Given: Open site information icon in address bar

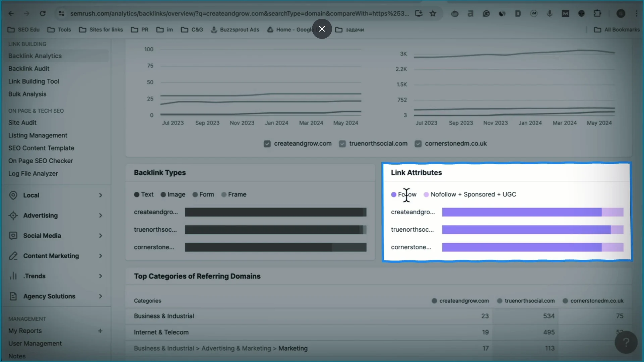Looking at the screenshot, I should click(x=61, y=13).
